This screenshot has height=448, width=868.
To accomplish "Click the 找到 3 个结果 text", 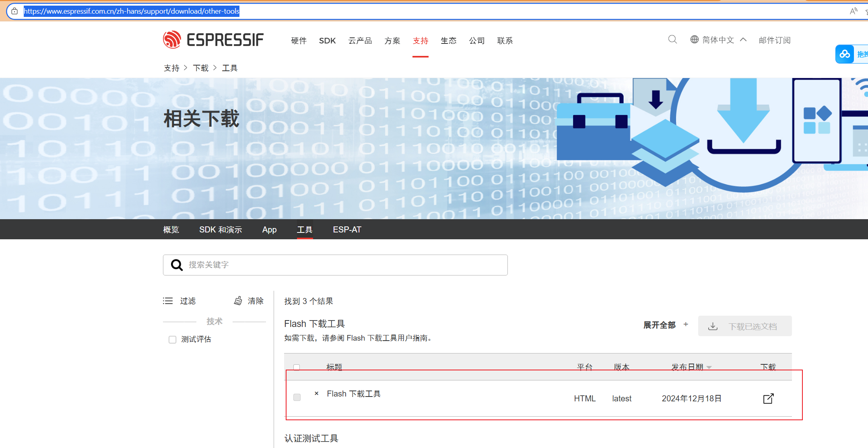I will [x=309, y=301].
